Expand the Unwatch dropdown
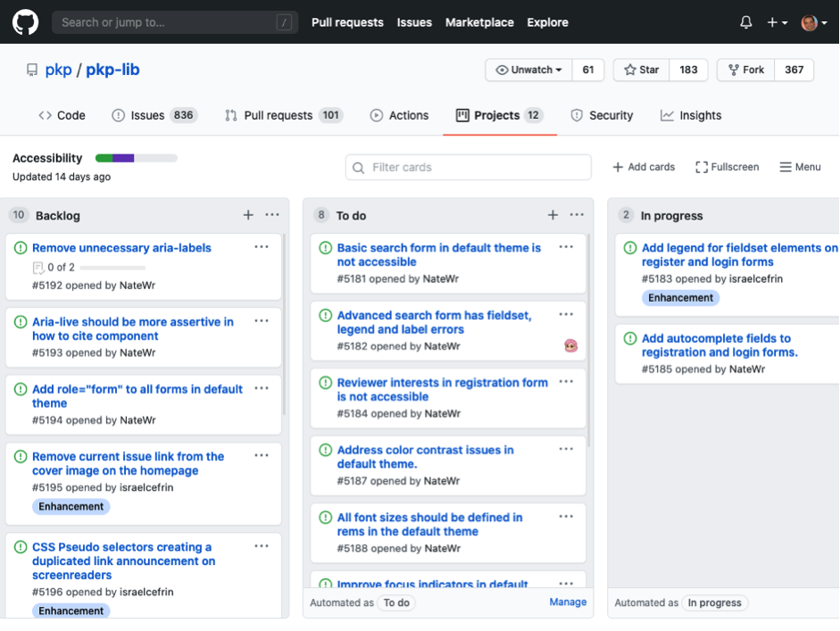 [x=528, y=70]
